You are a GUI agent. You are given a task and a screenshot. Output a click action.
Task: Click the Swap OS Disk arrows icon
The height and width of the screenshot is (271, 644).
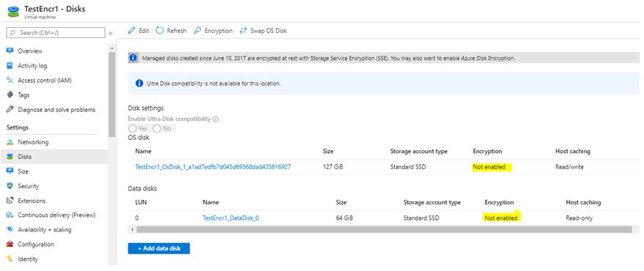coord(243,31)
